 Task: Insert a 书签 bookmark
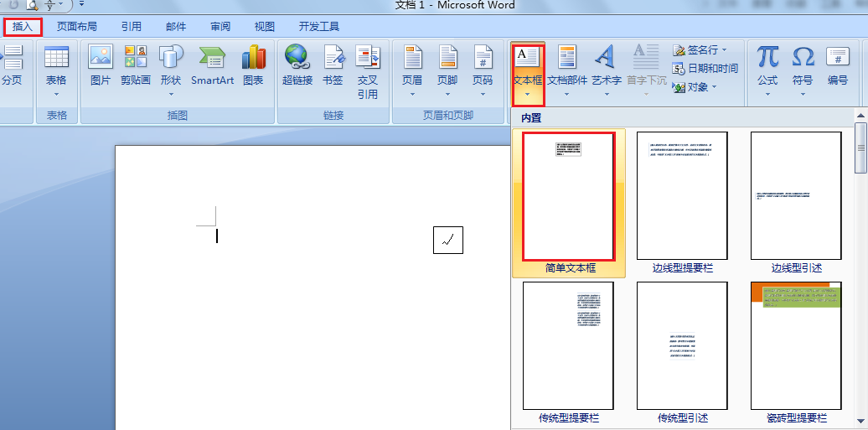(333, 65)
